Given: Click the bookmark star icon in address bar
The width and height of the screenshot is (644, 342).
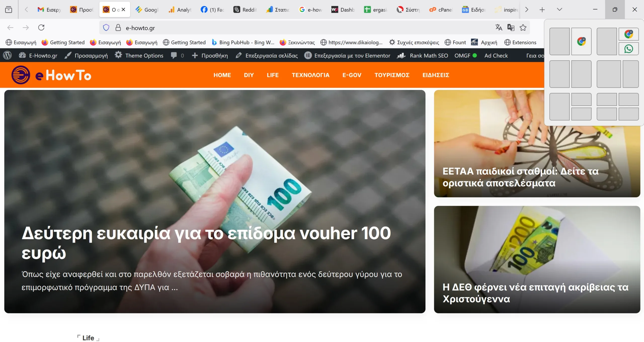Looking at the screenshot, I should [523, 28].
